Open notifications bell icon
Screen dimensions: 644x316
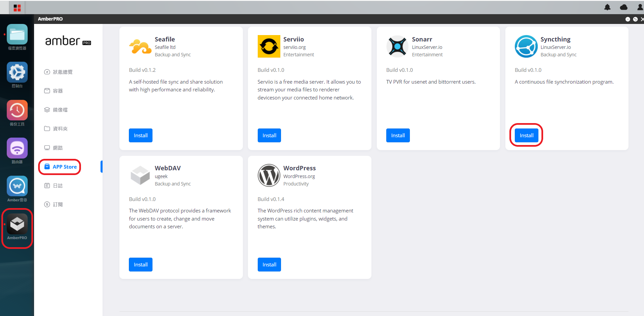[607, 7]
